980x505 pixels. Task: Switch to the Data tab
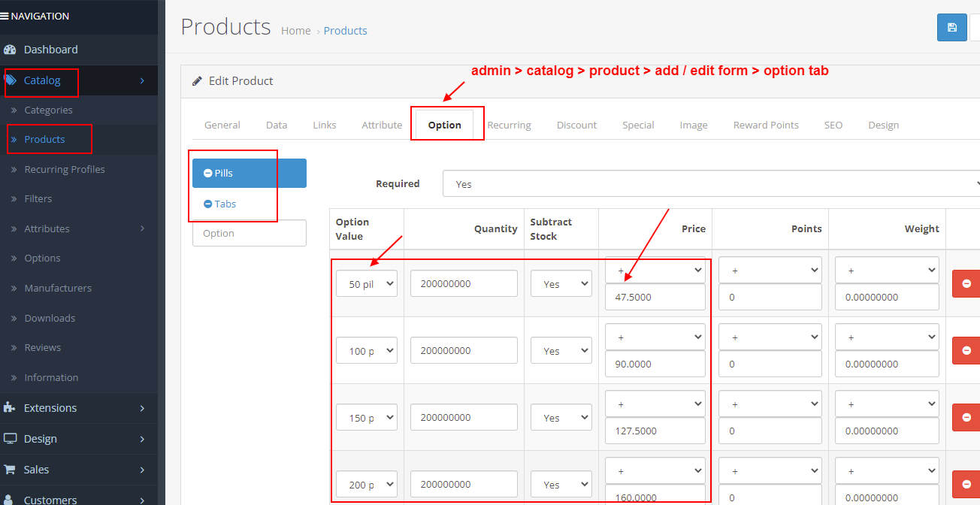tap(277, 125)
